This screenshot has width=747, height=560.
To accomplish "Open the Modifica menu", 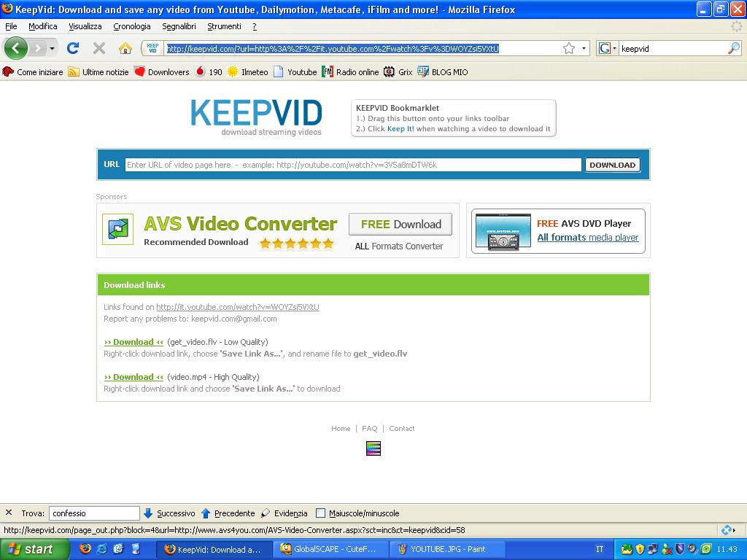I will point(43,26).
